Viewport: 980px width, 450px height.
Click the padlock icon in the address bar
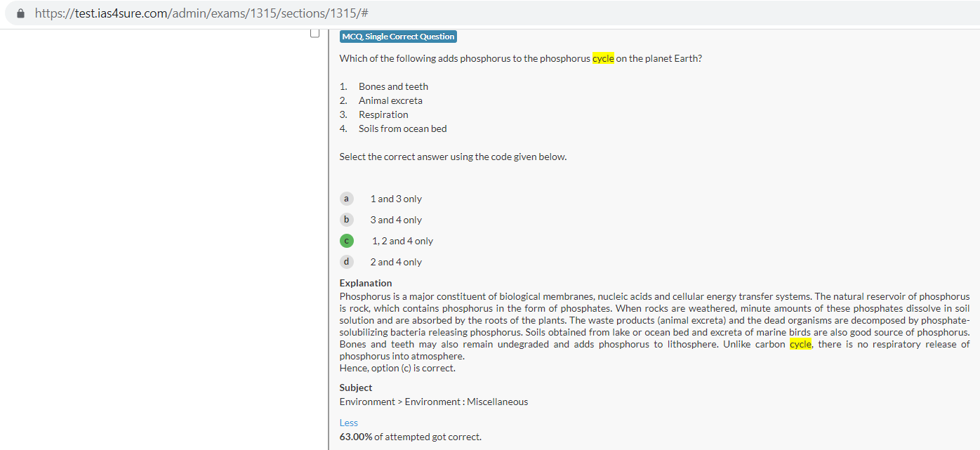(x=20, y=13)
